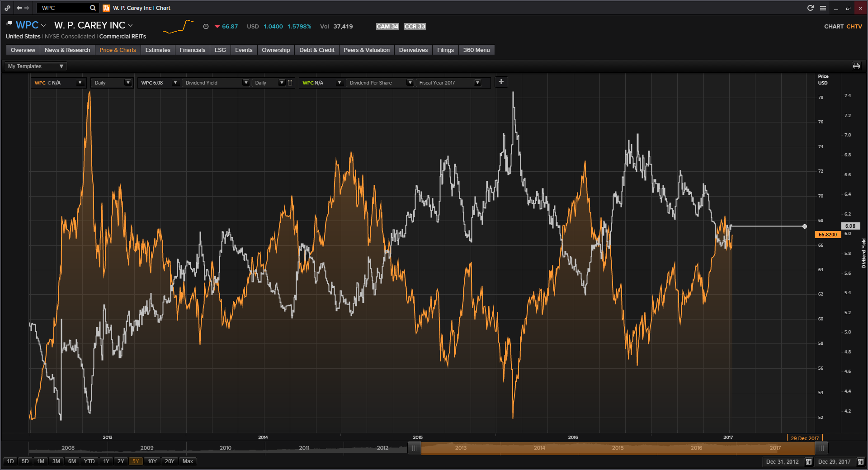Click the orange chart app icon in the title bar
Viewport: 868px width, 470px height.
pyautogui.click(x=106, y=8)
